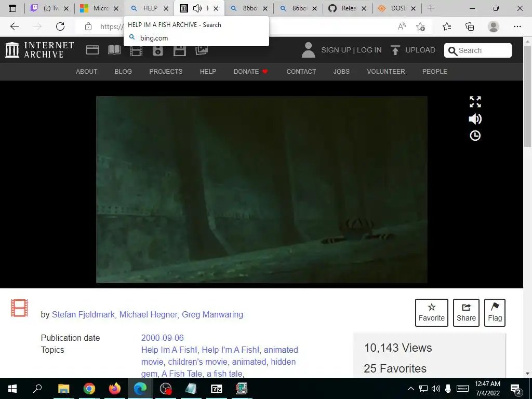532x399 pixels.
Task: Click the UPLOAD link text
Action: 420,50
